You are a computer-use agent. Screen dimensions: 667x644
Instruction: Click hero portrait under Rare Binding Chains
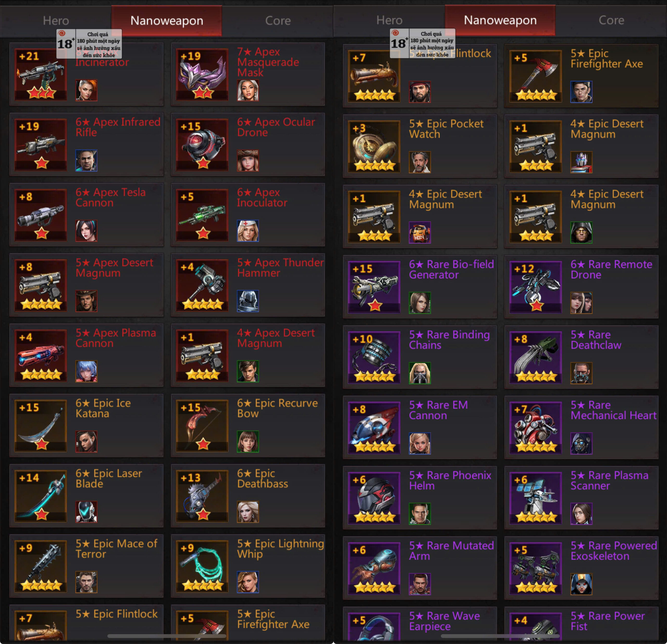pyautogui.click(x=419, y=373)
